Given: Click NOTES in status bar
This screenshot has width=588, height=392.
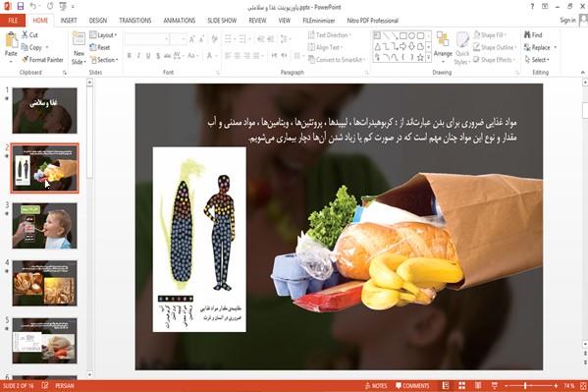Looking at the screenshot, I should 375,386.
